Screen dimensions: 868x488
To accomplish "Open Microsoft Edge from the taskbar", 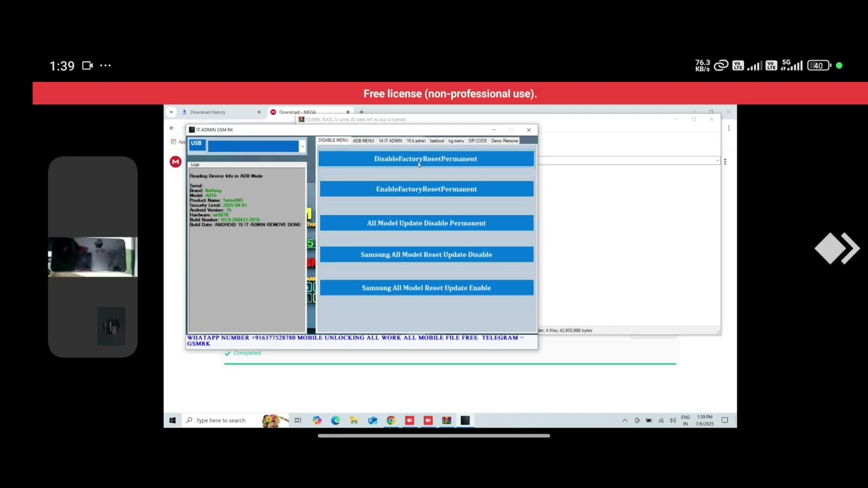I will point(335,420).
